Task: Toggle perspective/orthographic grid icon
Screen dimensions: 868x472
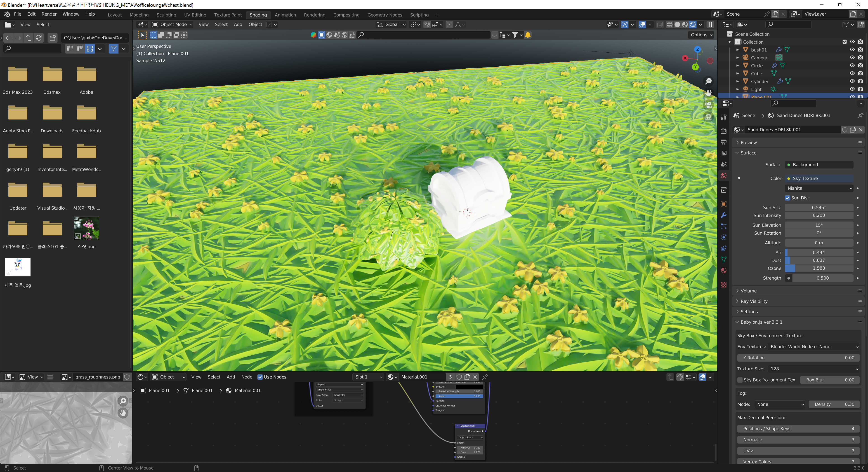Action: (x=708, y=117)
